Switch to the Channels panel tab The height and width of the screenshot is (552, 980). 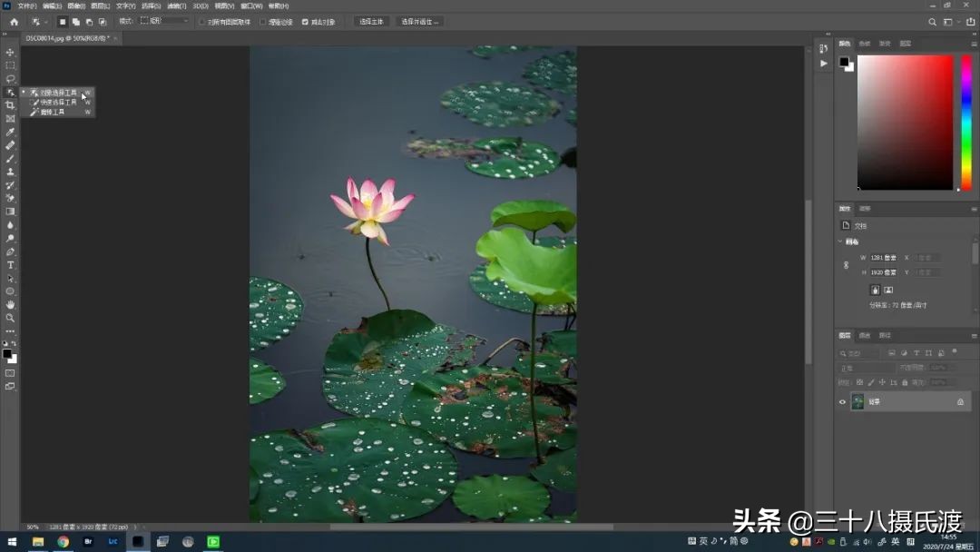pos(865,336)
